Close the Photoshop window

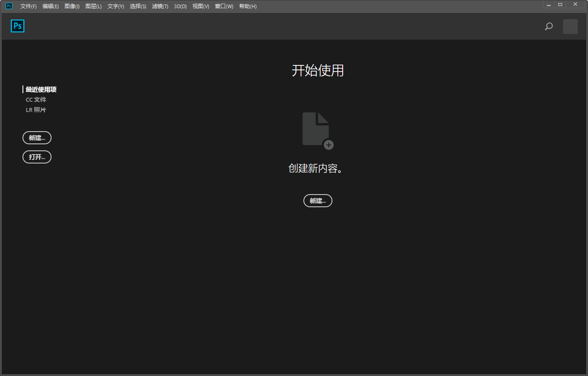click(x=575, y=4)
